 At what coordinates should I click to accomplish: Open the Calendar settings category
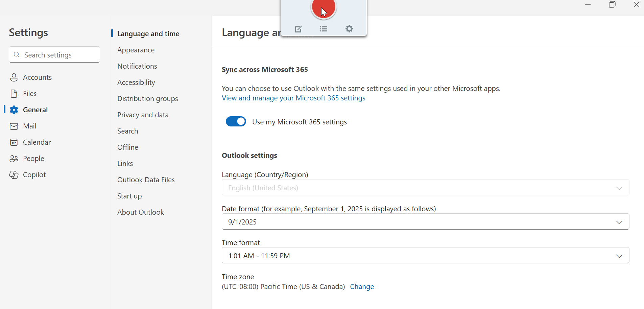click(37, 142)
